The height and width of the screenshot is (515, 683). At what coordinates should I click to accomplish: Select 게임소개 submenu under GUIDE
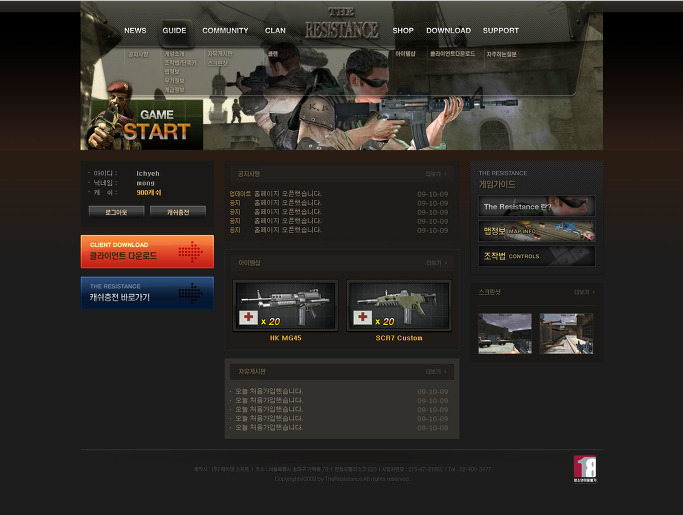click(x=174, y=54)
